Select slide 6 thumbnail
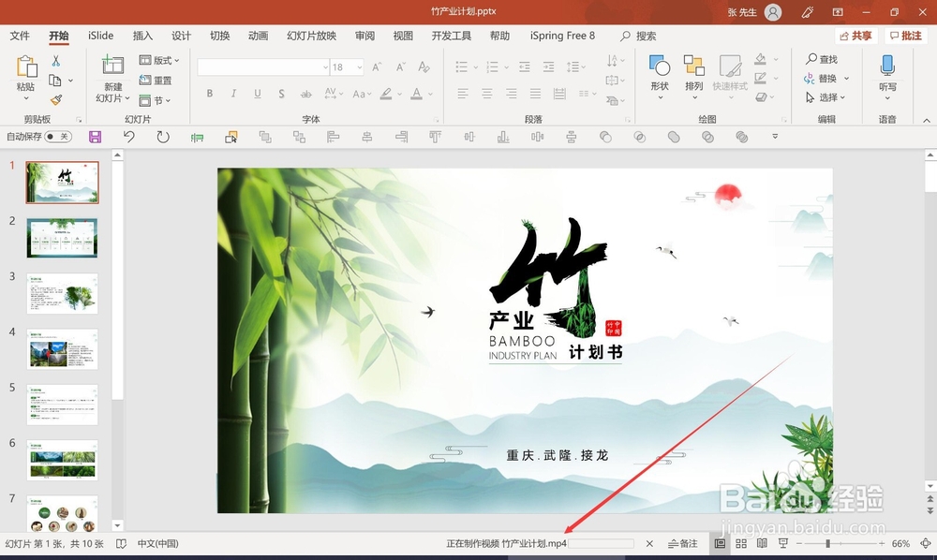 62,460
